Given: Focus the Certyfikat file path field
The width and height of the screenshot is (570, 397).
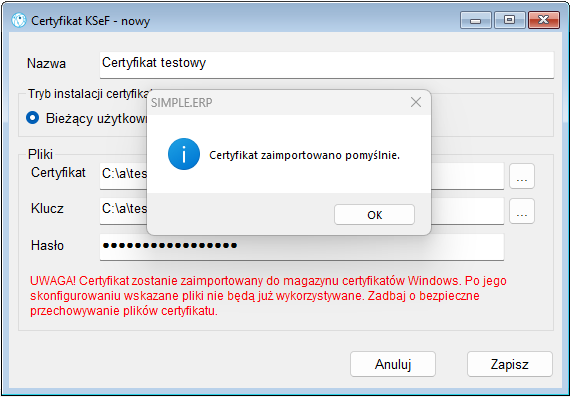Looking at the screenshot, I should pyautogui.click(x=302, y=176).
